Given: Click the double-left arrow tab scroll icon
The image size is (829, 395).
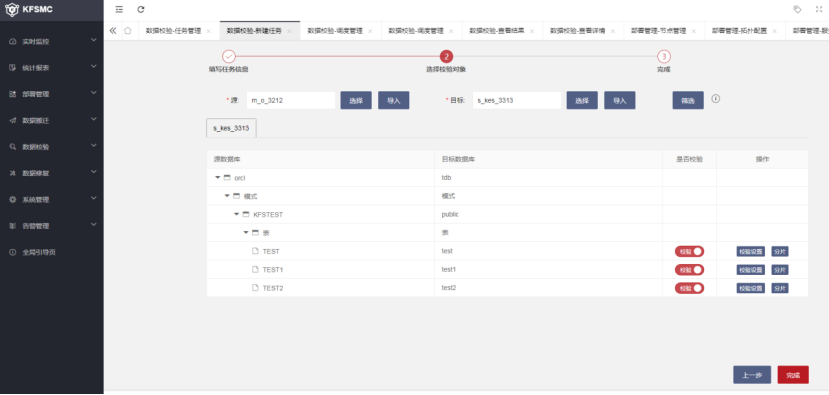Looking at the screenshot, I should (x=113, y=31).
